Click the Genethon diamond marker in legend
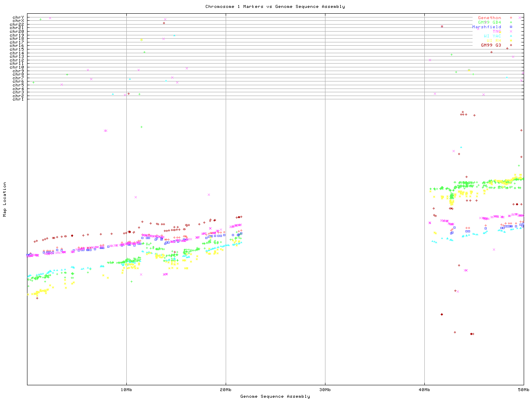This screenshot has width=532, height=399. click(511, 18)
